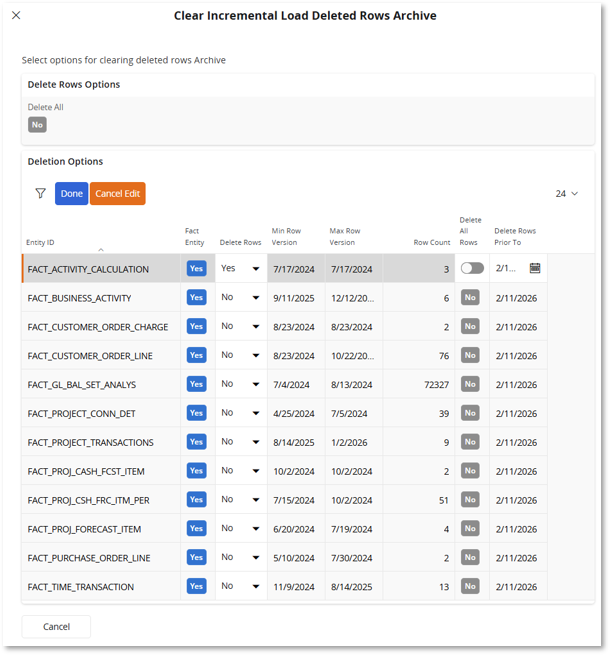Viewport: 610px width, 655px height.
Task: Click the row count value 76
Action: pos(444,356)
